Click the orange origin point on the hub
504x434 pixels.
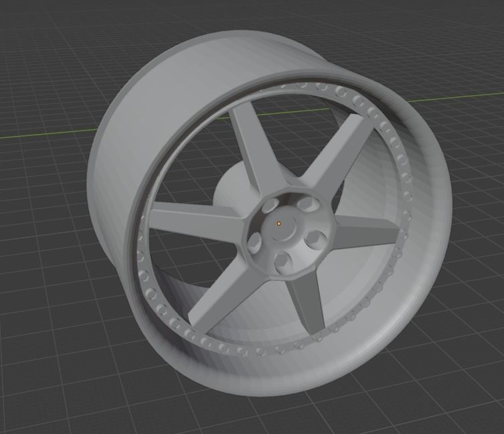(x=278, y=223)
